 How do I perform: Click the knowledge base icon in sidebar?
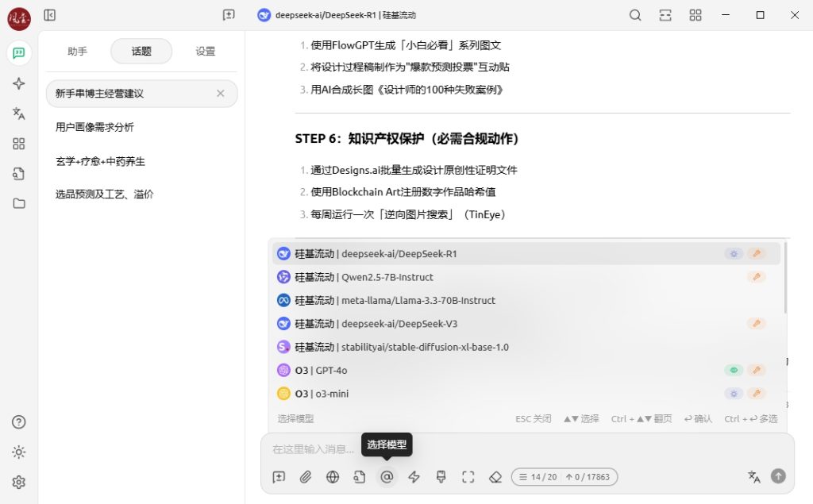coord(19,174)
